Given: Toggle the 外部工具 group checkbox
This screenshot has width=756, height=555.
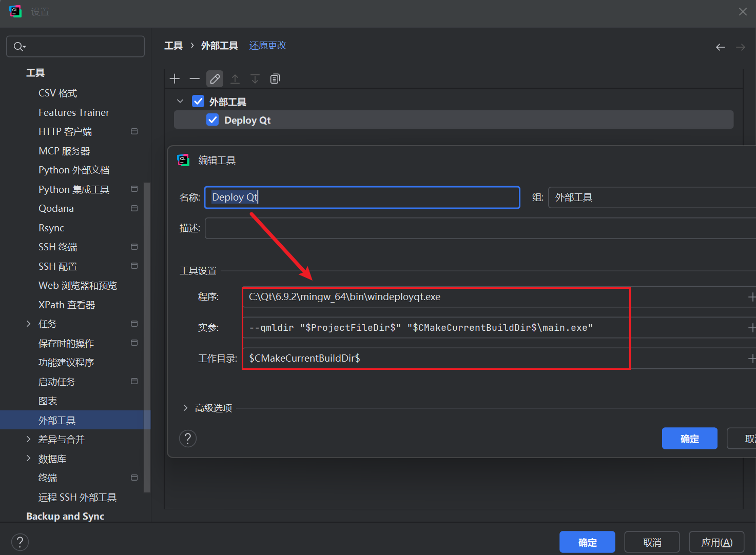Looking at the screenshot, I should pos(198,101).
